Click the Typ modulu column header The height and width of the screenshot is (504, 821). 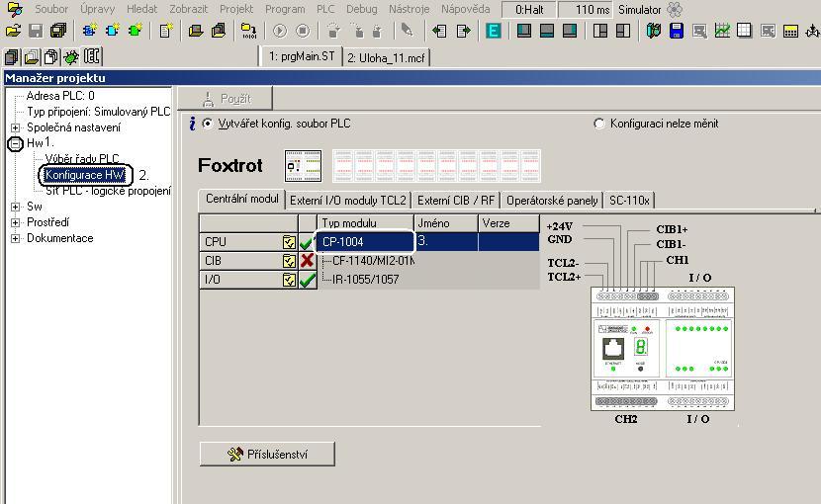tap(365, 223)
